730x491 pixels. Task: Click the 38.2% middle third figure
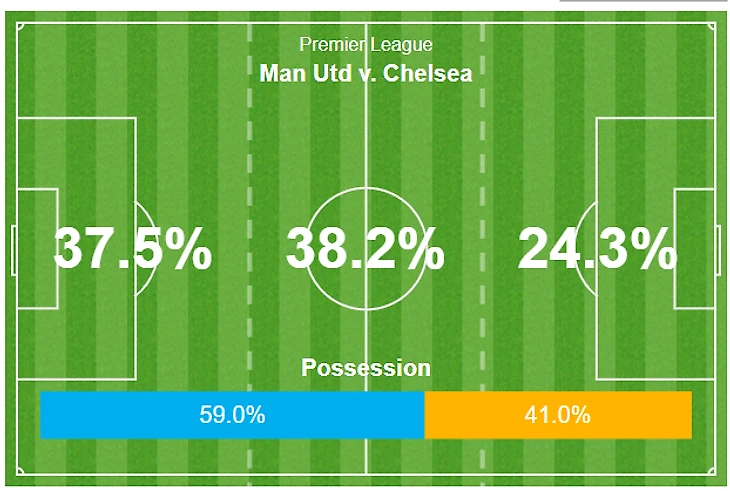365,248
